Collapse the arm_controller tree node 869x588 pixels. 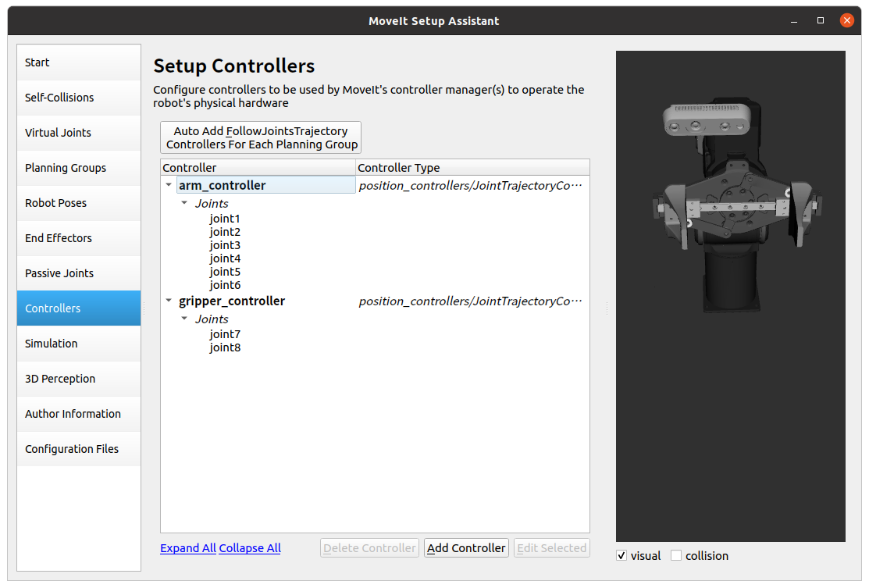(169, 184)
